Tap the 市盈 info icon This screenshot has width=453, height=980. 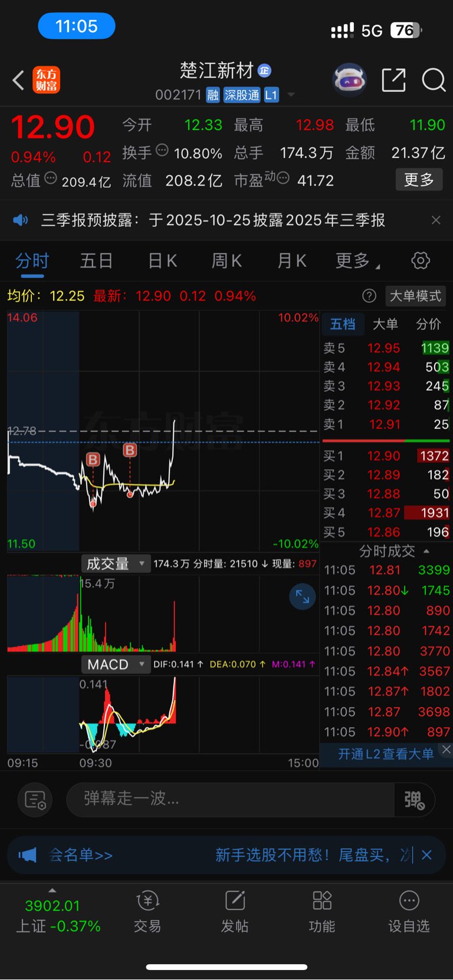click(283, 178)
